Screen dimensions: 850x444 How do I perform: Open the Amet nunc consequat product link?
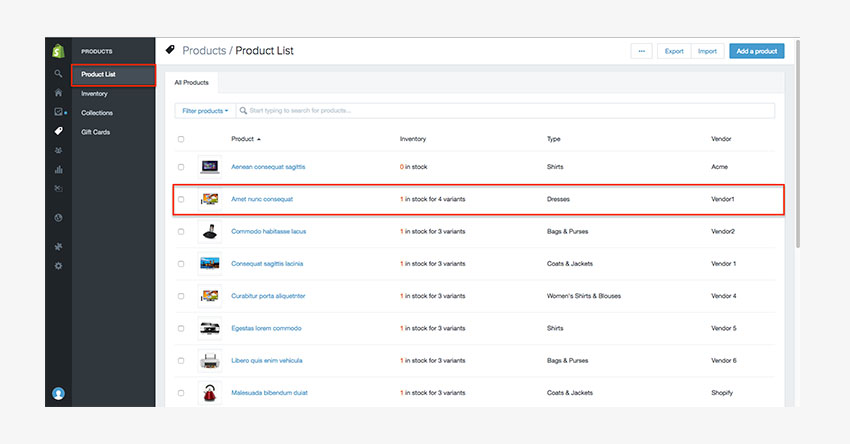(262, 199)
